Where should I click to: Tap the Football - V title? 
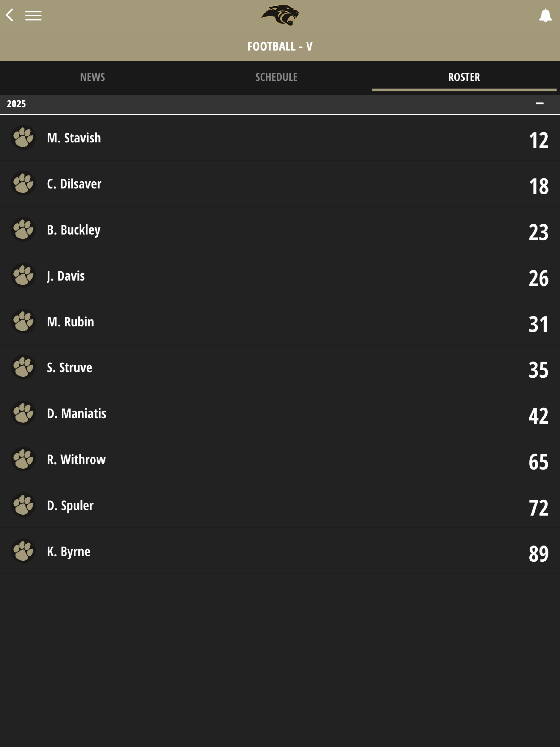(280, 46)
